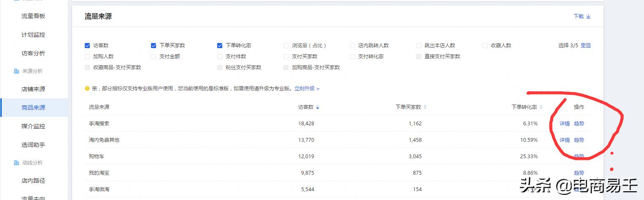Click the 立刻升级 > link

point(307,89)
